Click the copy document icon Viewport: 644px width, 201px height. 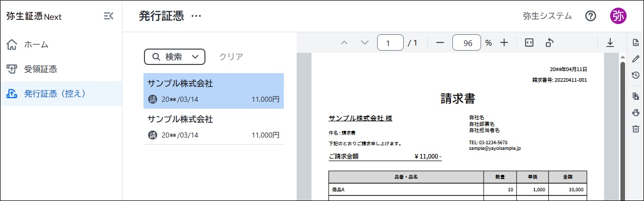click(x=636, y=96)
